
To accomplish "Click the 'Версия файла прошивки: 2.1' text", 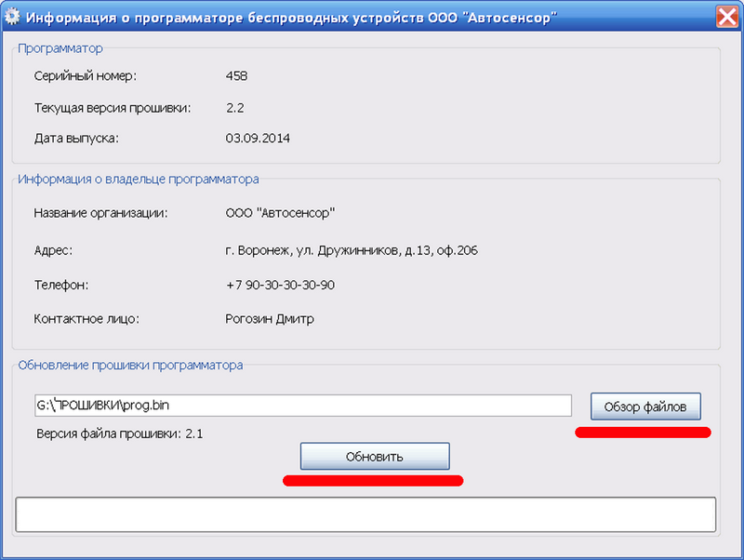I will pyautogui.click(x=120, y=433).
